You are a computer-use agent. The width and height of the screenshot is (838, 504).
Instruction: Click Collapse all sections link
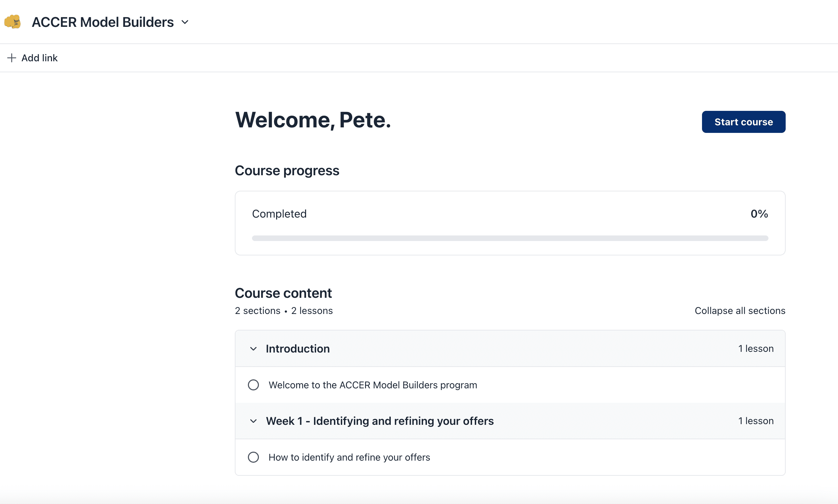pos(740,311)
